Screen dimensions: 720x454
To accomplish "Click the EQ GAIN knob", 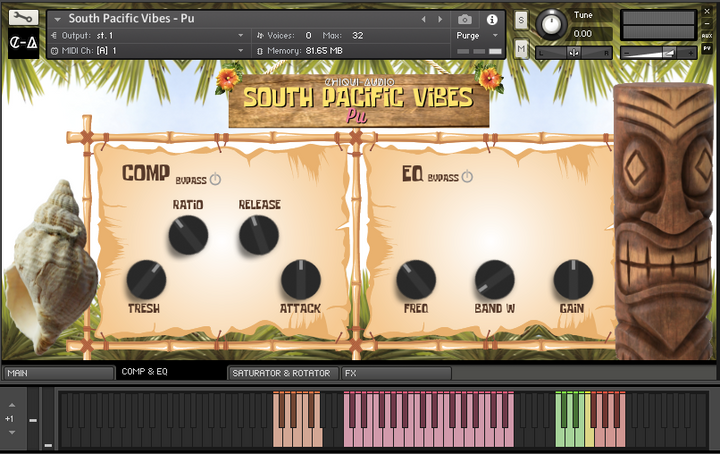I will coord(573,280).
